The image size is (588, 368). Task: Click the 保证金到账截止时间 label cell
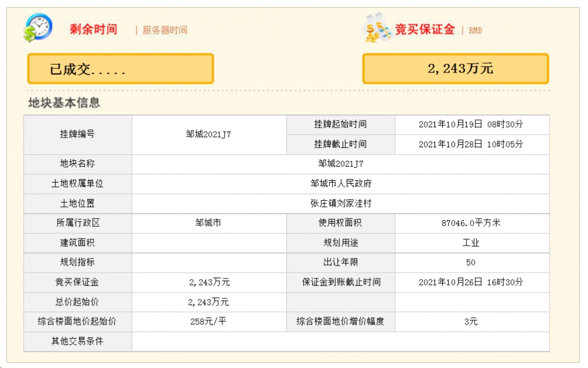coord(340,283)
